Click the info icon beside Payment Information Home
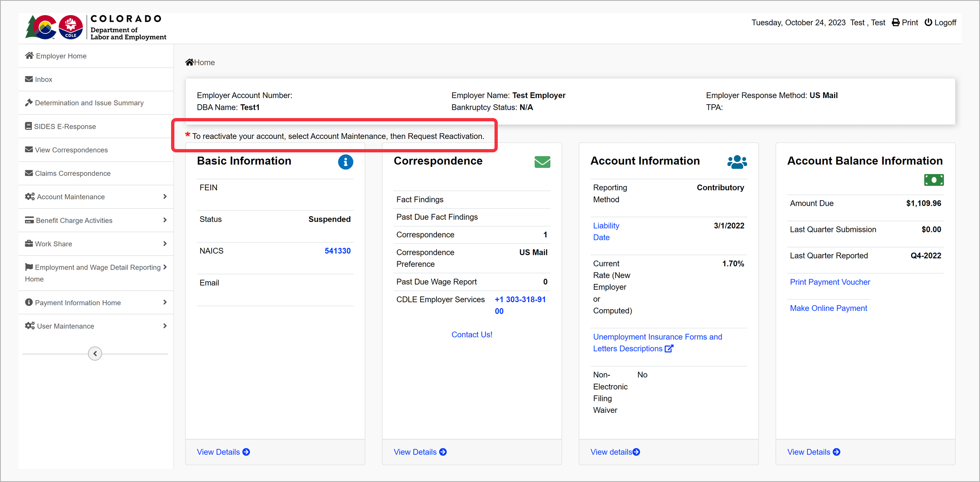This screenshot has height=482, width=980. click(x=29, y=302)
